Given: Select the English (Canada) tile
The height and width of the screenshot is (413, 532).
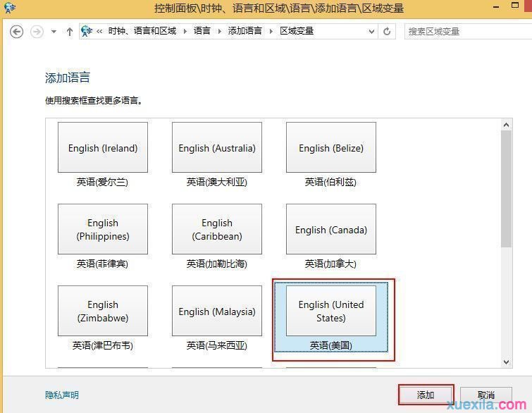Looking at the screenshot, I should click(x=331, y=229).
